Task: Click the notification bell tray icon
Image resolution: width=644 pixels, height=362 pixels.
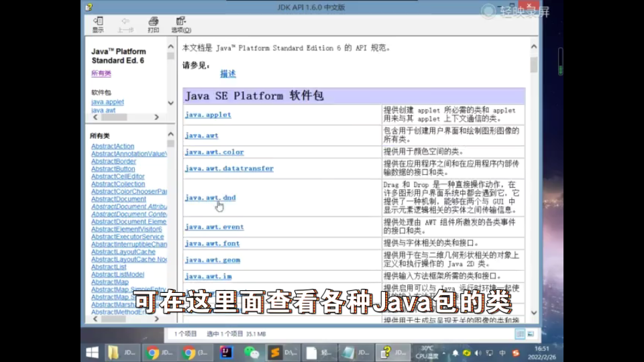Action: 455,353
